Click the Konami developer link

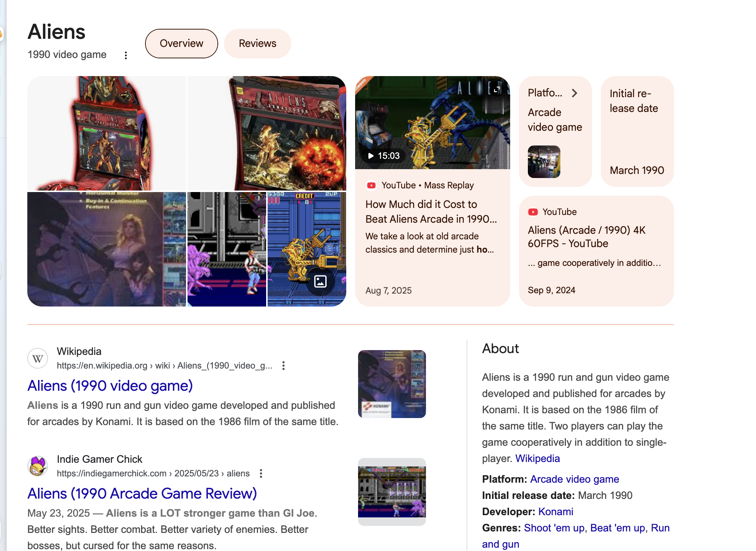pos(556,511)
